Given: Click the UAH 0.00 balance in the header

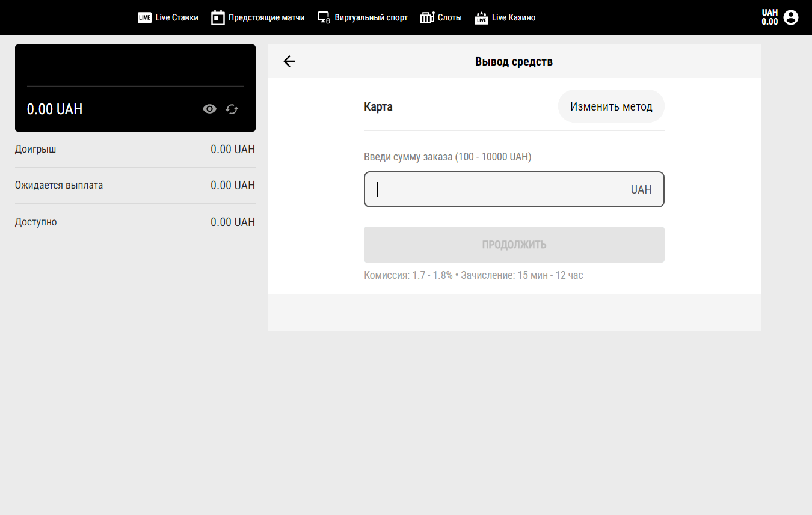Looking at the screenshot, I should point(769,17).
